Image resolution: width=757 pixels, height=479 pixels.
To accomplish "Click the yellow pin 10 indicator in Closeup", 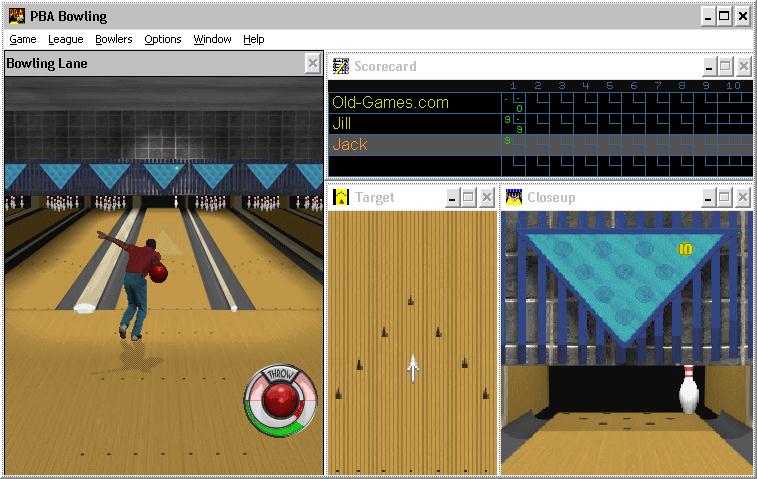I will (686, 249).
